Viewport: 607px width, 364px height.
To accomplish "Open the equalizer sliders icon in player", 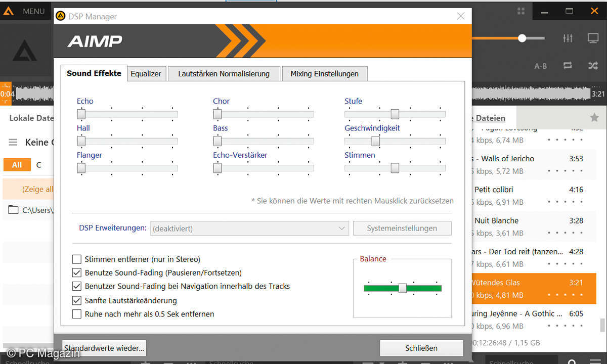I will (x=568, y=38).
